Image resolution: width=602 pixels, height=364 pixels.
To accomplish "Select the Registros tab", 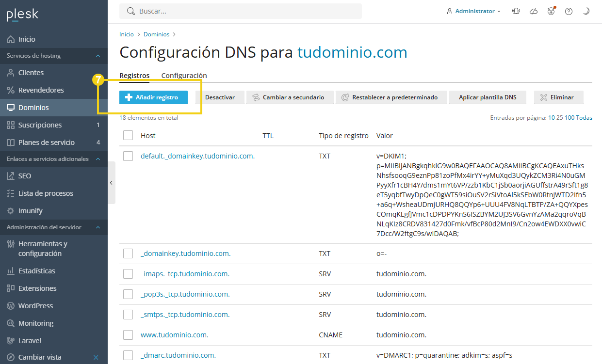I will pyautogui.click(x=134, y=76).
